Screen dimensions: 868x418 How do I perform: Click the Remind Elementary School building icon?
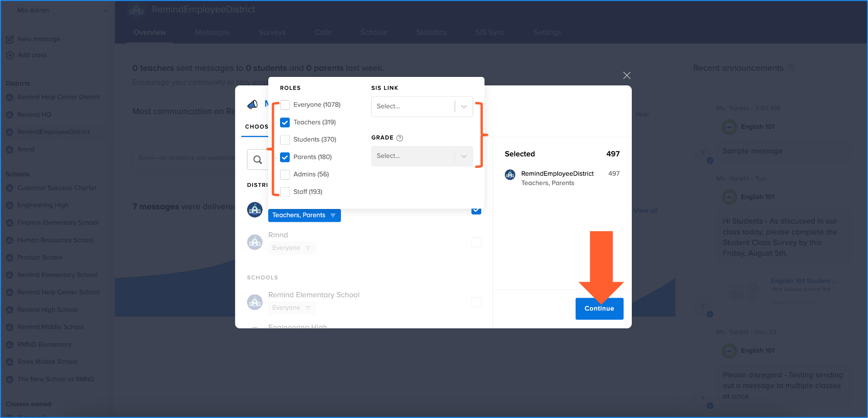click(x=255, y=302)
